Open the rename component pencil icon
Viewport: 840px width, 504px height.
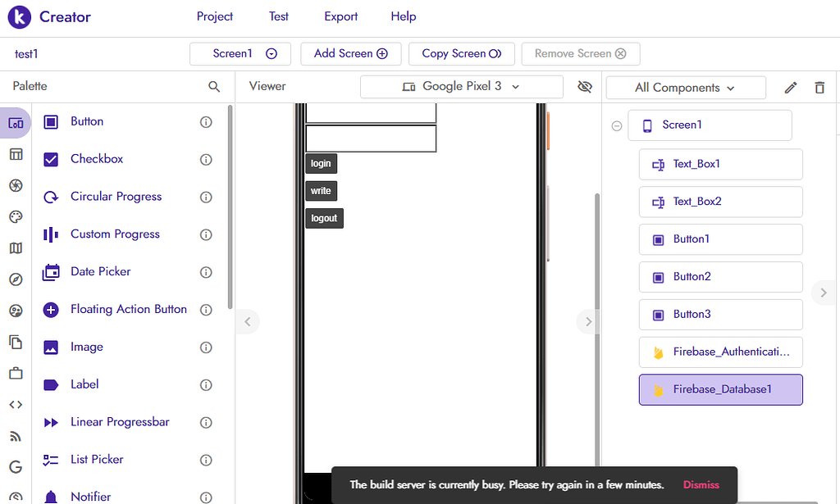790,87
